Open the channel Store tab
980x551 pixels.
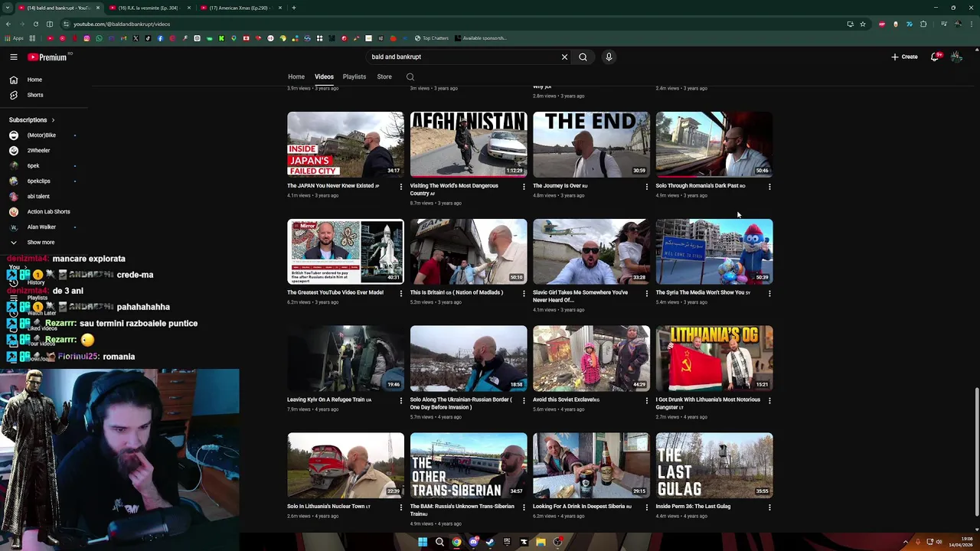point(384,77)
